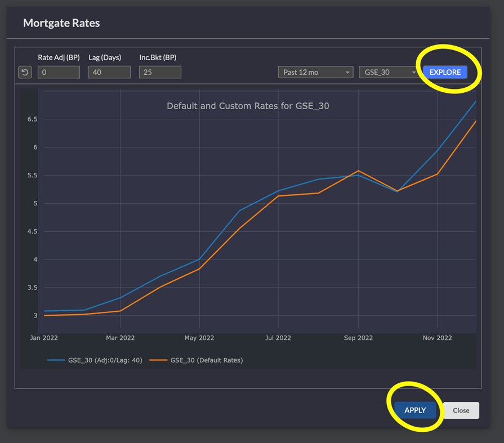
Task: Click the reset parameters icon
Action: click(x=24, y=72)
